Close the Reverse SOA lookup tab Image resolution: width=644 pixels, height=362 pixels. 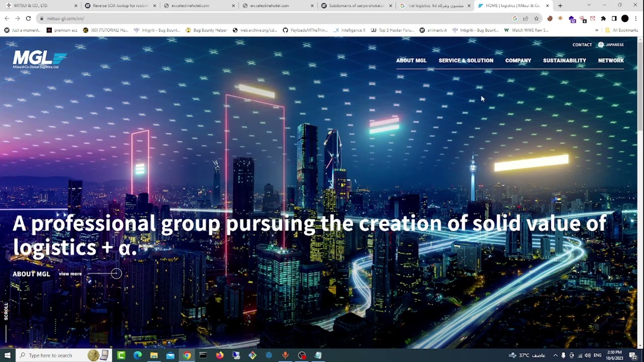(x=154, y=6)
